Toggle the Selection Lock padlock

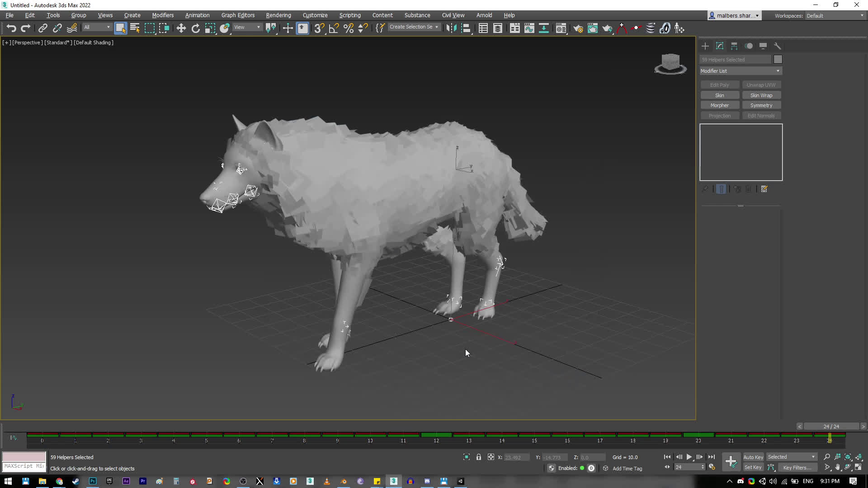(479, 457)
